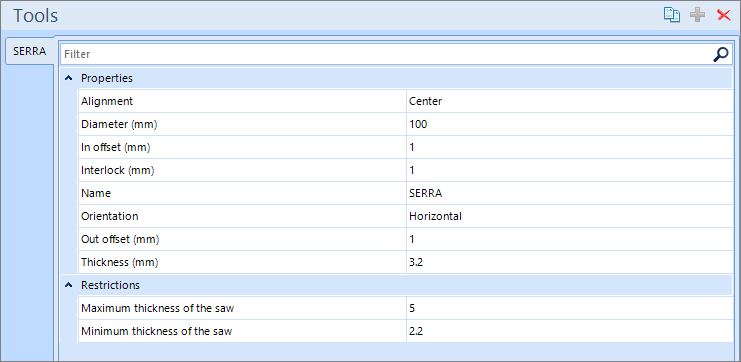Screen dimensions: 741x362
Task: Select the SERRA tab
Action: (x=29, y=52)
